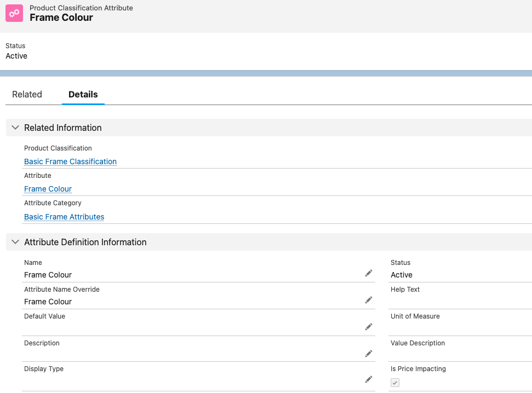
Task: Open the Basic Frame Classification link
Action: 70,161
